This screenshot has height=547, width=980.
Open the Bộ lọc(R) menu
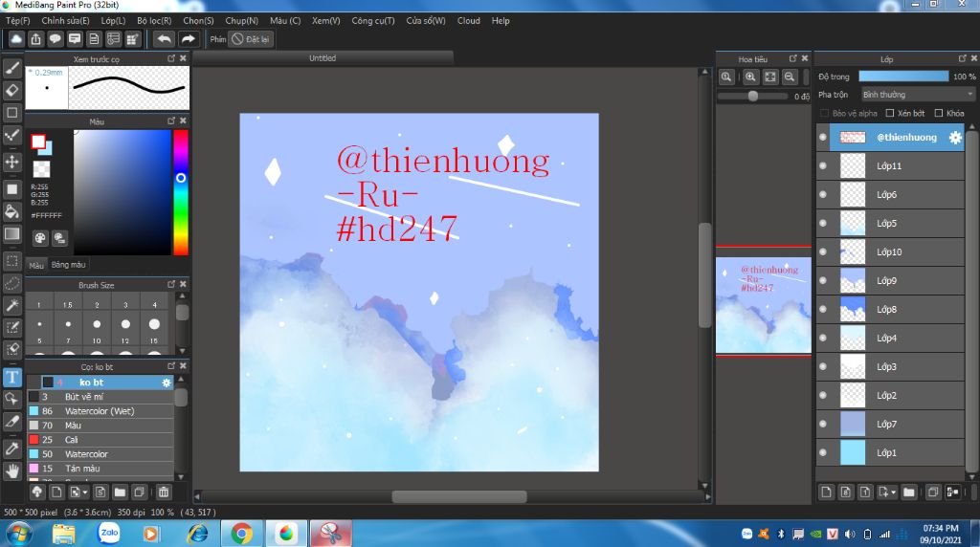pyautogui.click(x=154, y=21)
